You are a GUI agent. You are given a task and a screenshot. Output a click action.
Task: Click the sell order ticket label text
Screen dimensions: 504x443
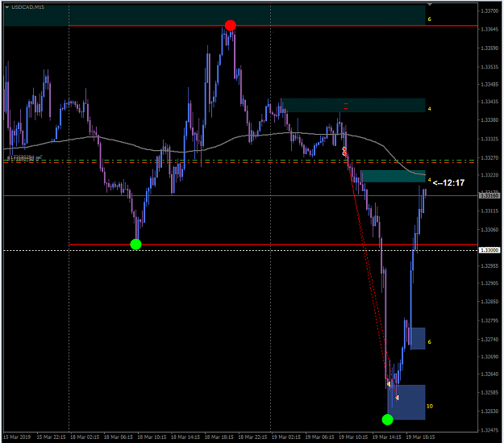coord(24,157)
